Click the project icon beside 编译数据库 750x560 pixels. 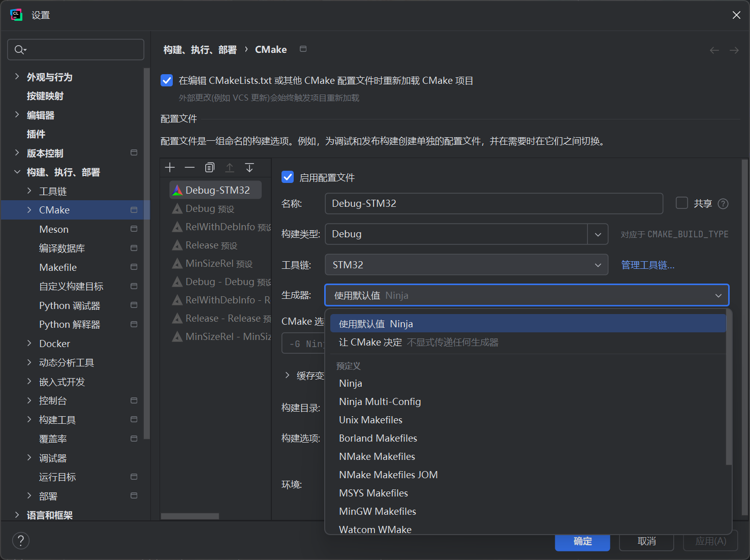coord(134,248)
